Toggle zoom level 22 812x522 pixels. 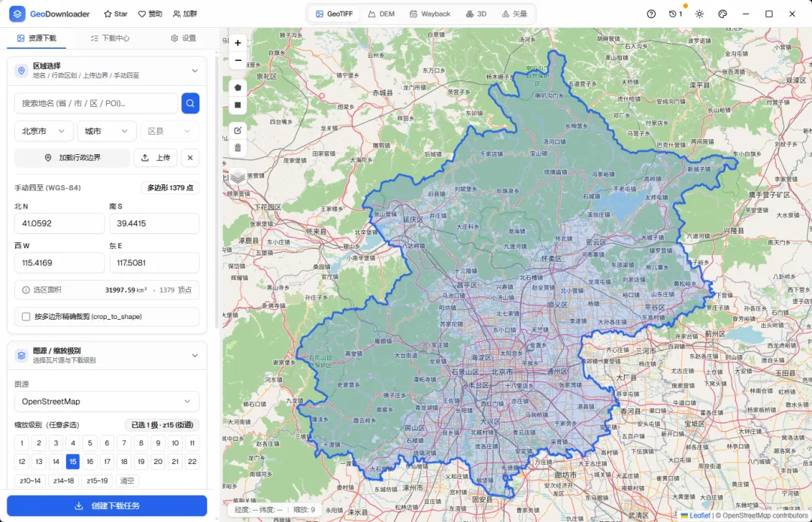click(192, 461)
